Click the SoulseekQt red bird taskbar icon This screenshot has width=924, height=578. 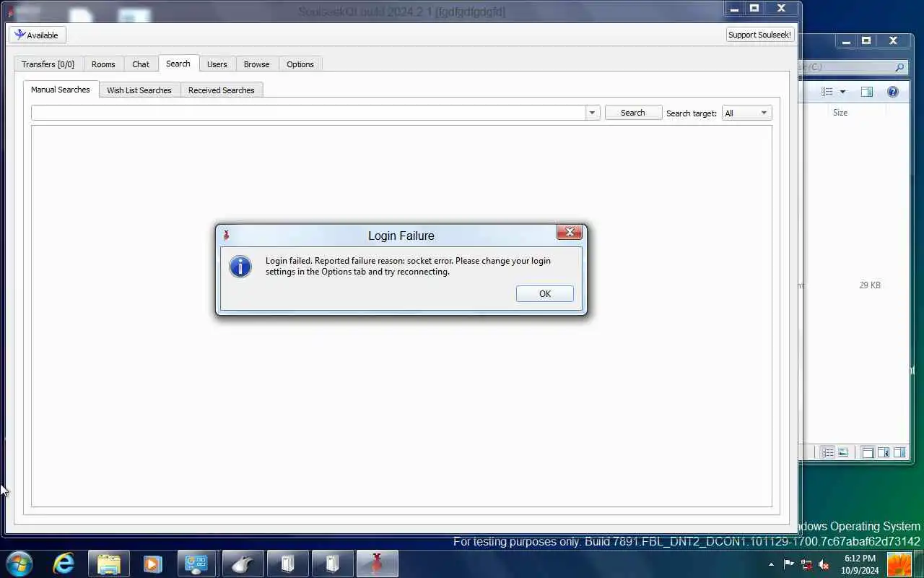377,564
